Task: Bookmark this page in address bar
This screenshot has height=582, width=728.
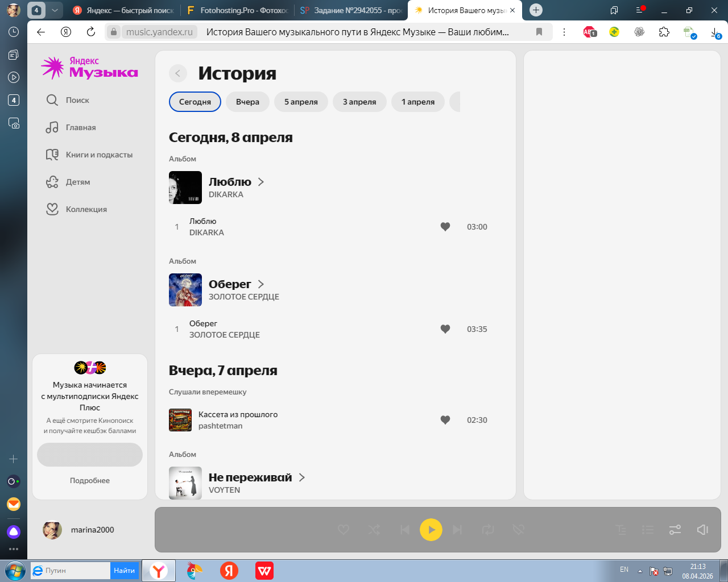Action: pos(539,32)
